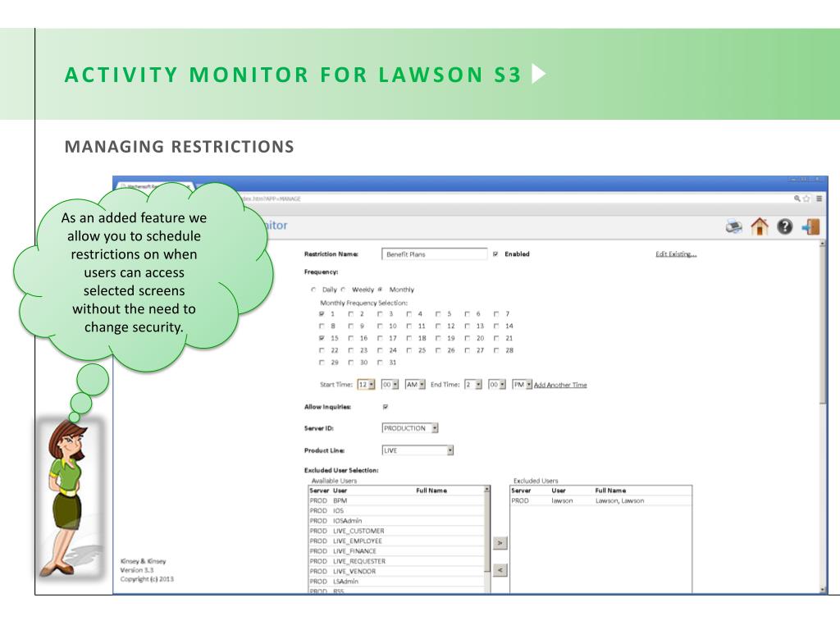
Task: Click browser search magnifier icon
Action: [797, 199]
